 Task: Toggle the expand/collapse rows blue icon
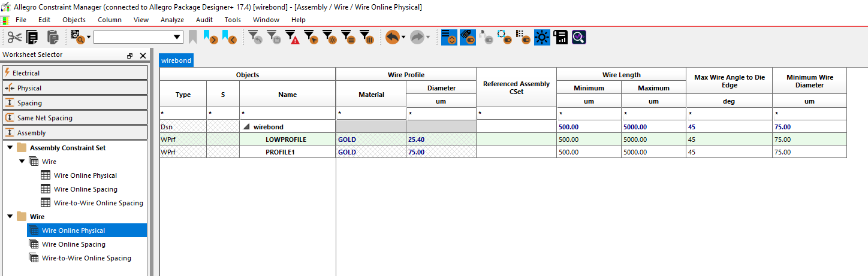coord(449,37)
